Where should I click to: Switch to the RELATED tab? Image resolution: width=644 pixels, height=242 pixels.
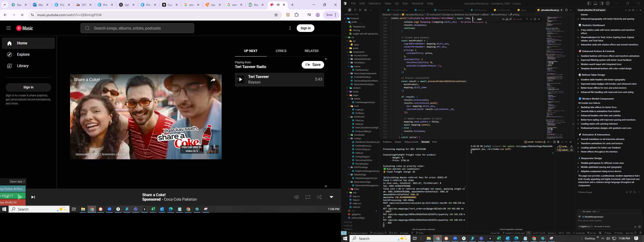tap(312, 51)
